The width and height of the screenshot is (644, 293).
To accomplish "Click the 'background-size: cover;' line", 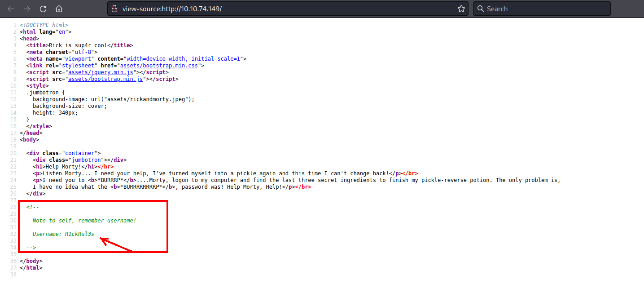I will pyautogui.click(x=70, y=106).
